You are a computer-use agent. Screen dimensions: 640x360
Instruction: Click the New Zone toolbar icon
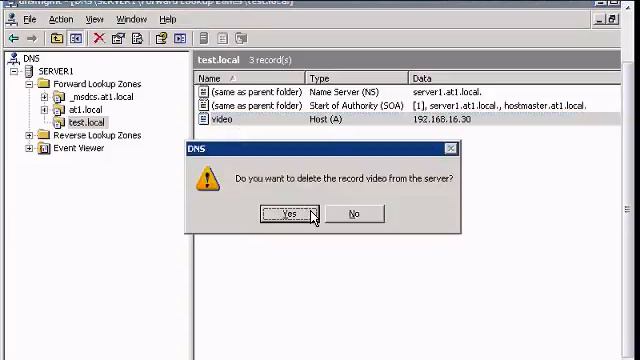(241, 39)
